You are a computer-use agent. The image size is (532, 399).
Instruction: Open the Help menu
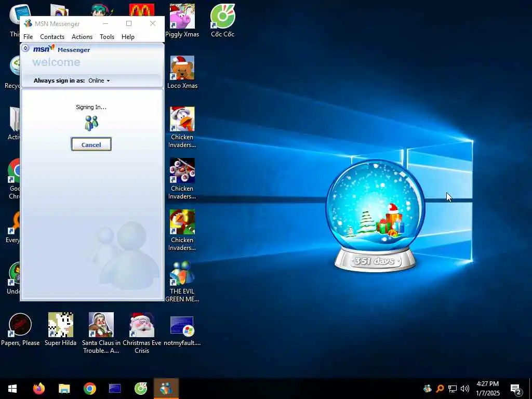click(128, 37)
